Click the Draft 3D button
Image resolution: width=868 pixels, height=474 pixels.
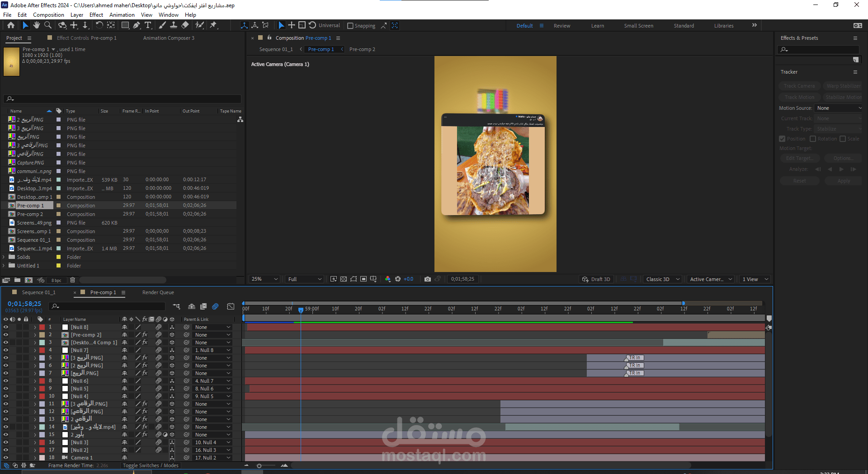(596, 279)
